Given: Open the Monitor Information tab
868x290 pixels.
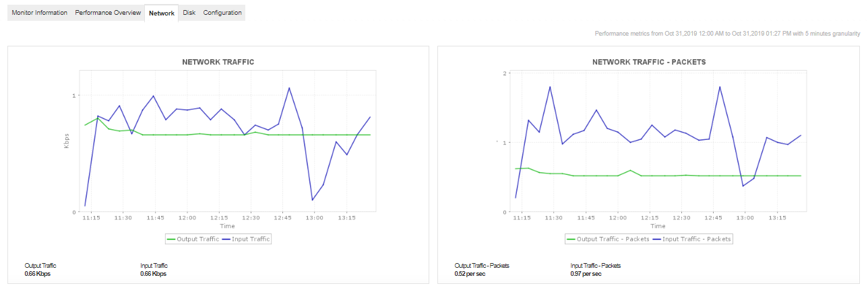Looking at the screenshot, I should click(39, 13).
